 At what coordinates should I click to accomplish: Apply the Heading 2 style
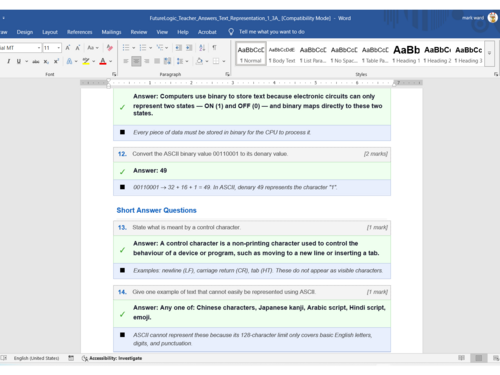click(x=437, y=54)
